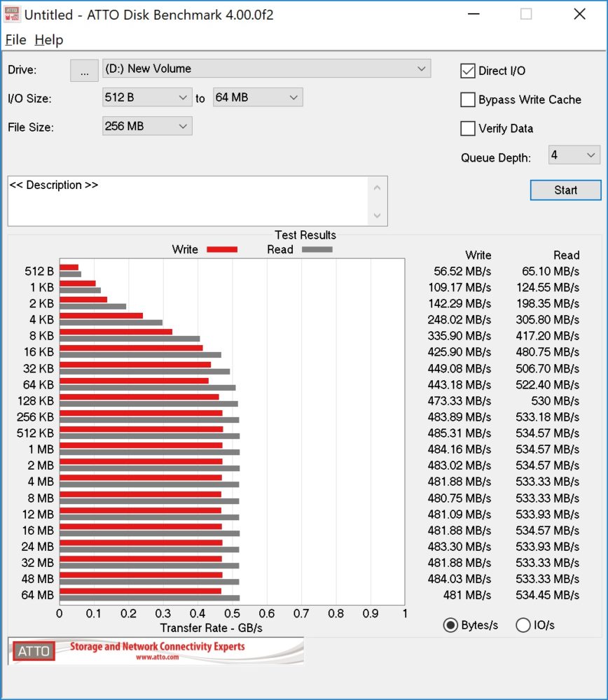608x700 pixels.
Task: Close the ATTO Disk Benchmark window
Action: 579,14
